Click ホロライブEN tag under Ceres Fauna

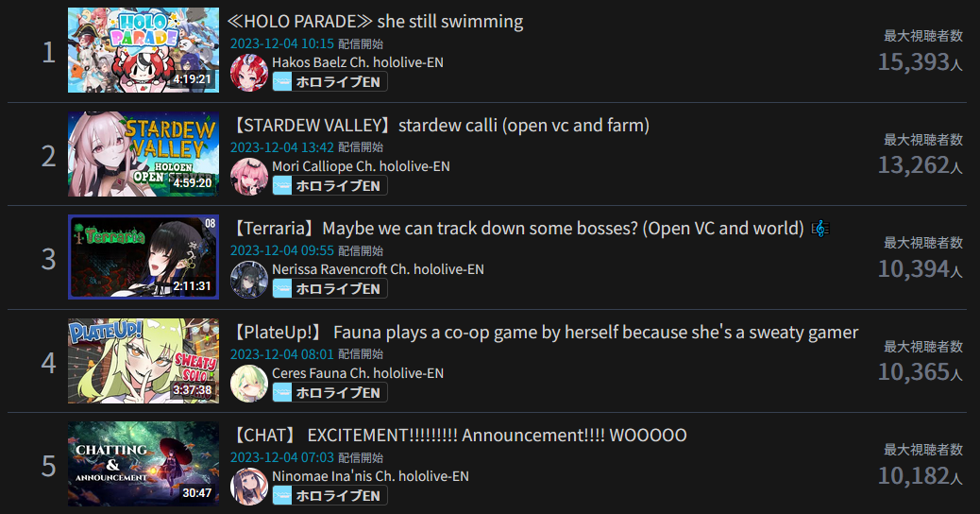330,393
